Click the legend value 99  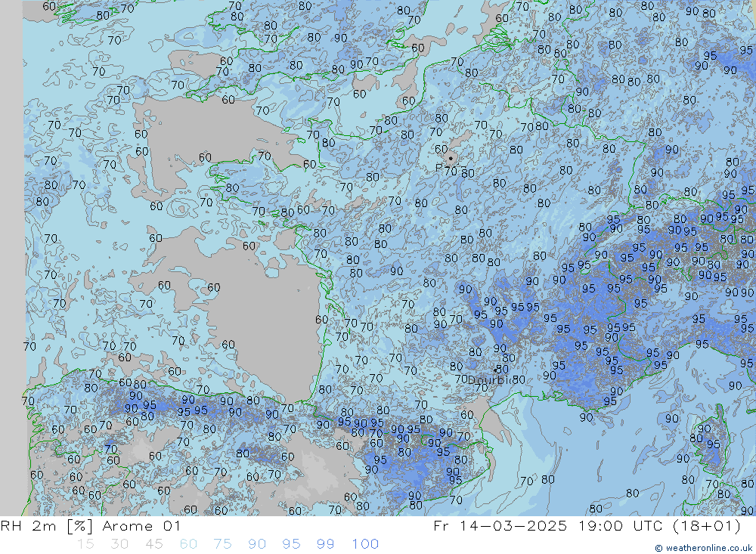(325, 544)
